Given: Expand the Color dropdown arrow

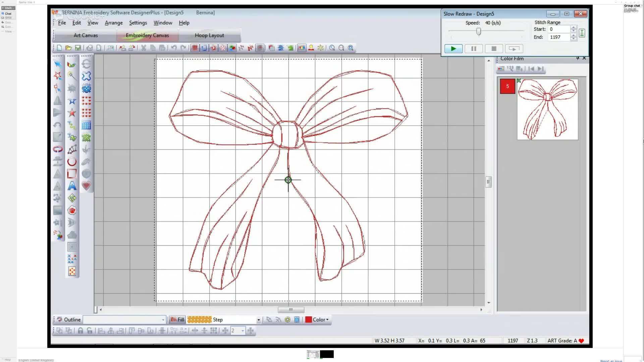Looking at the screenshot, I should (x=327, y=320).
